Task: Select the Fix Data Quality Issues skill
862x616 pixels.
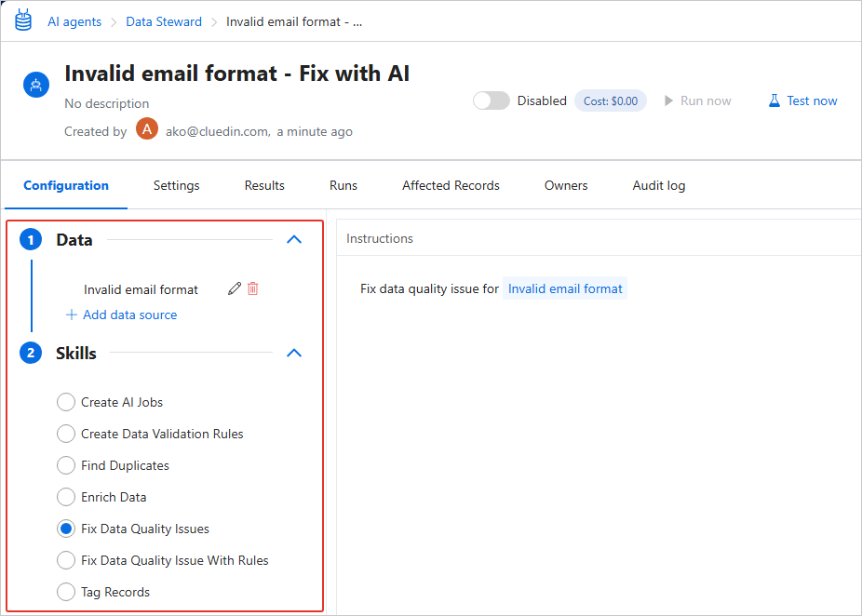Action: pos(66,529)
